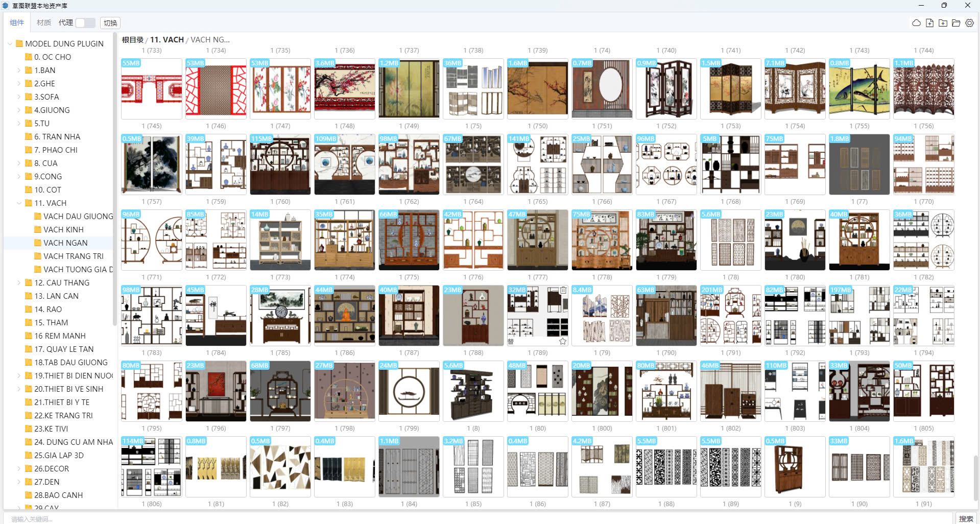Image resolution: width=980 pixels, height=524 pixels.
Task: Collapse the MODEL DUNG PLUGIN root folder
Action: pos(10,44)
